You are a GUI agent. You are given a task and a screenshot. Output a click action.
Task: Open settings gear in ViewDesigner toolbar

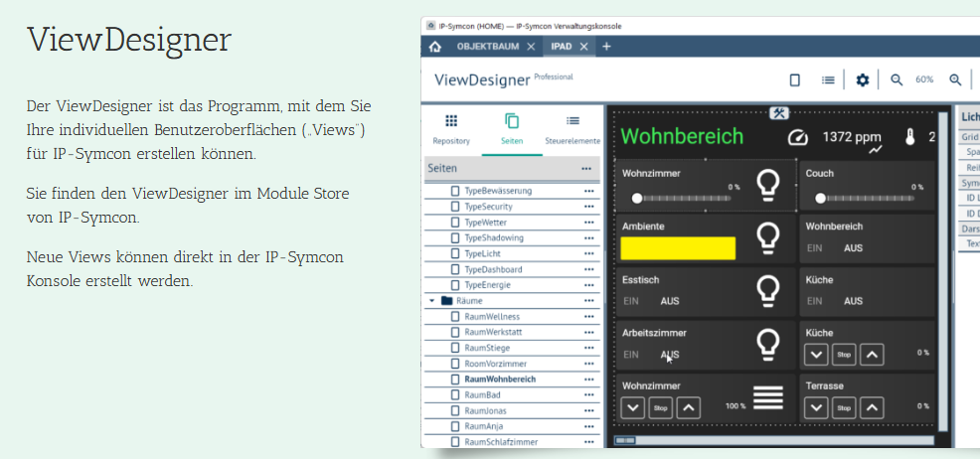(x=863, y=79)
